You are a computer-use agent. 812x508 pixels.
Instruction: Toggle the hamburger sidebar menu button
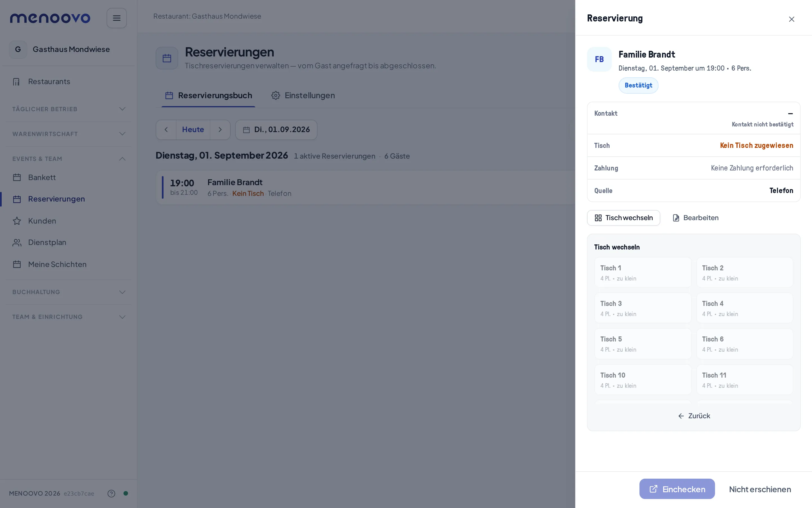tap(116, 18)
